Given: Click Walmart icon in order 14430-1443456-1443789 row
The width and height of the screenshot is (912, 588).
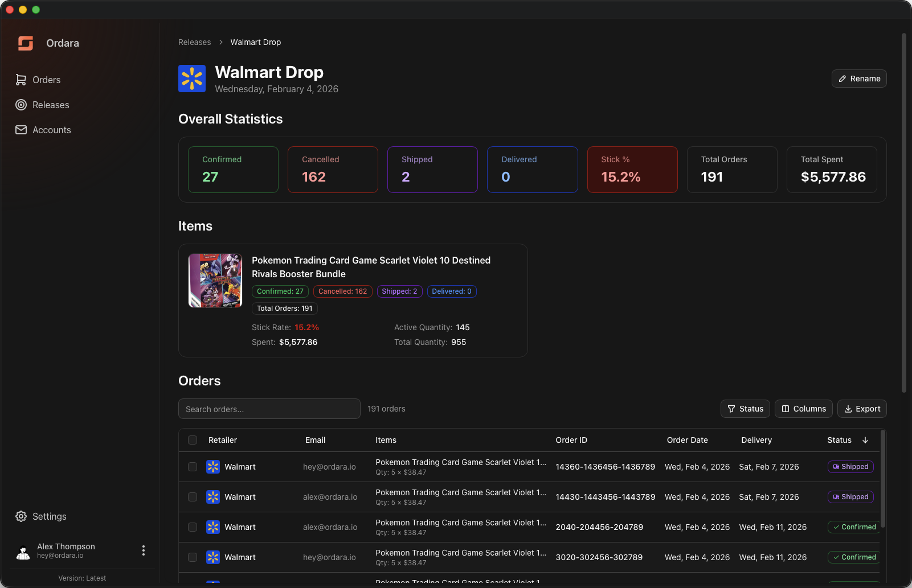Looking at the screenshot, I should pyautogui.click(x=213, y=497).
